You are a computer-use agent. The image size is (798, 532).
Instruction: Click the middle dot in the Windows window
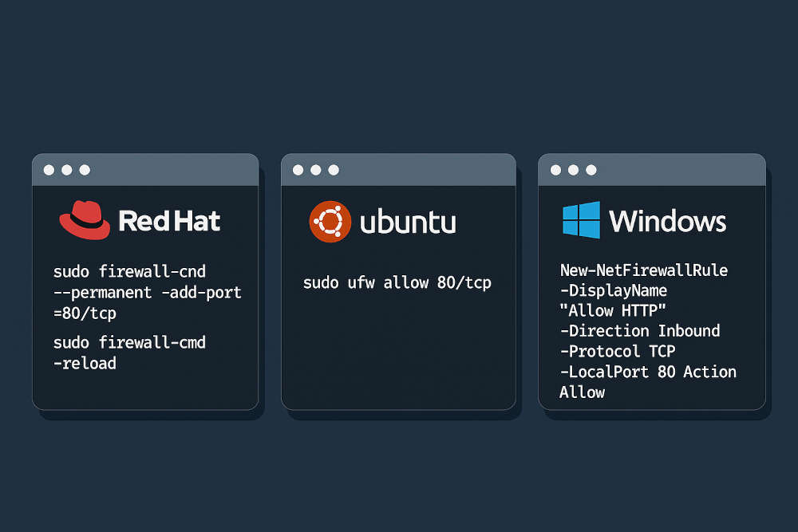pyautogui.click(x=573, y=170)
